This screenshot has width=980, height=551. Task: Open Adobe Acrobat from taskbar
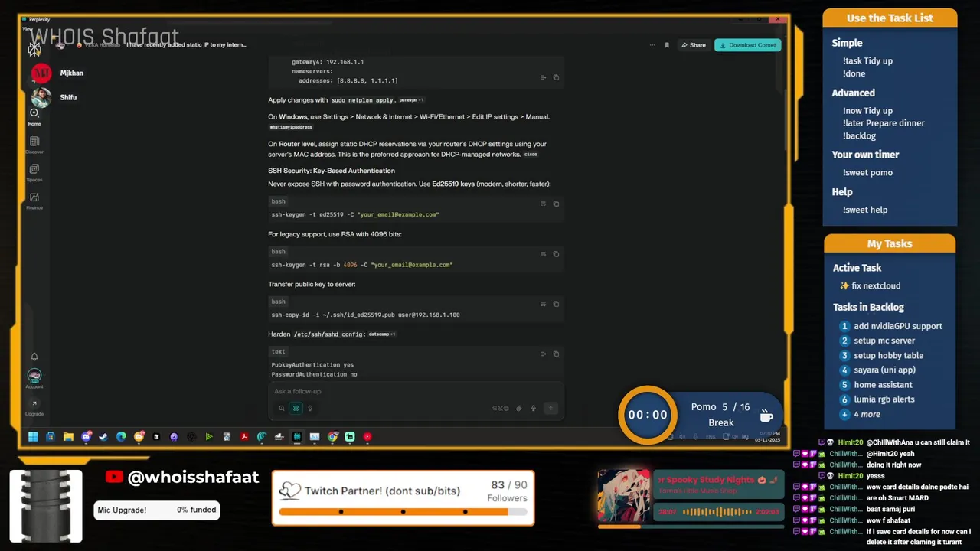[x=244, y=437]
